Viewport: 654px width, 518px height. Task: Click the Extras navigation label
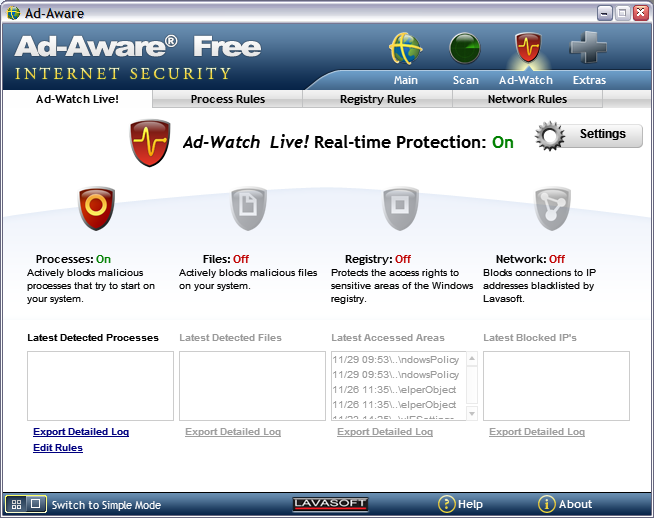(x=589, y=80)
